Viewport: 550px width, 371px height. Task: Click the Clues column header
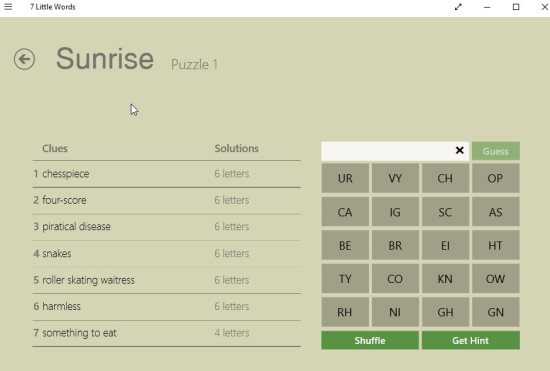point(55,148)
